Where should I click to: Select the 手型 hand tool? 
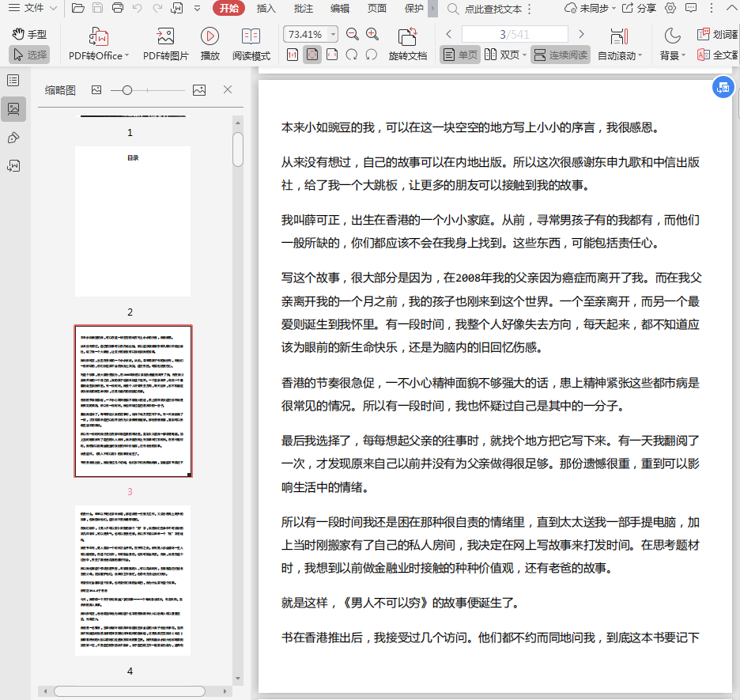tap(29, 34)
